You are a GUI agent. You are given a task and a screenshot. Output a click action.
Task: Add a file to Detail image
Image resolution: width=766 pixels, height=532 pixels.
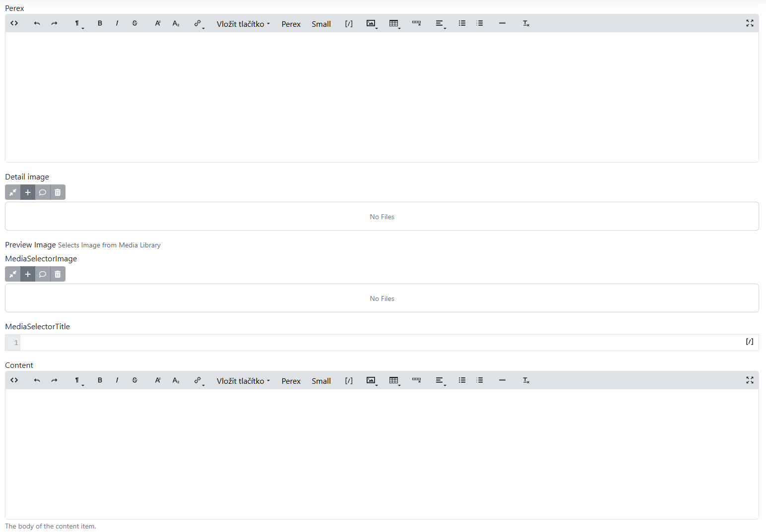tap(28, 192)
